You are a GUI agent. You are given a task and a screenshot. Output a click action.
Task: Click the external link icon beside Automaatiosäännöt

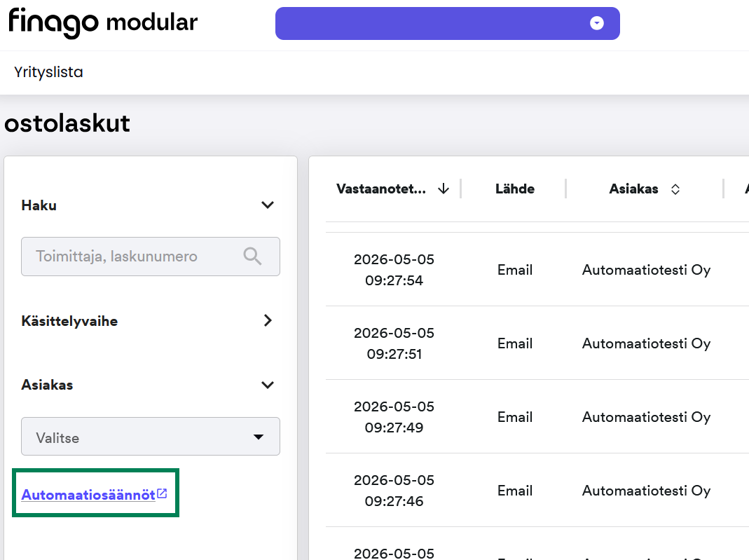pyautogui.click(x=162, y=493)
